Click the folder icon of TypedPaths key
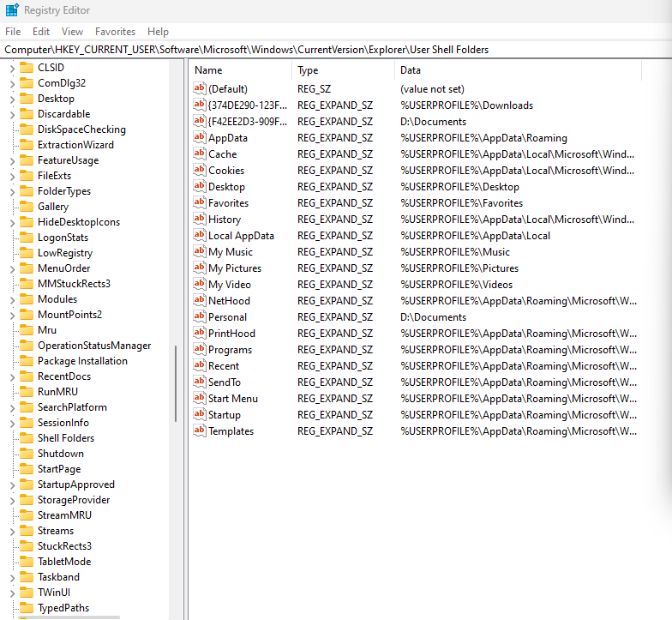 [x=27, y=607]
